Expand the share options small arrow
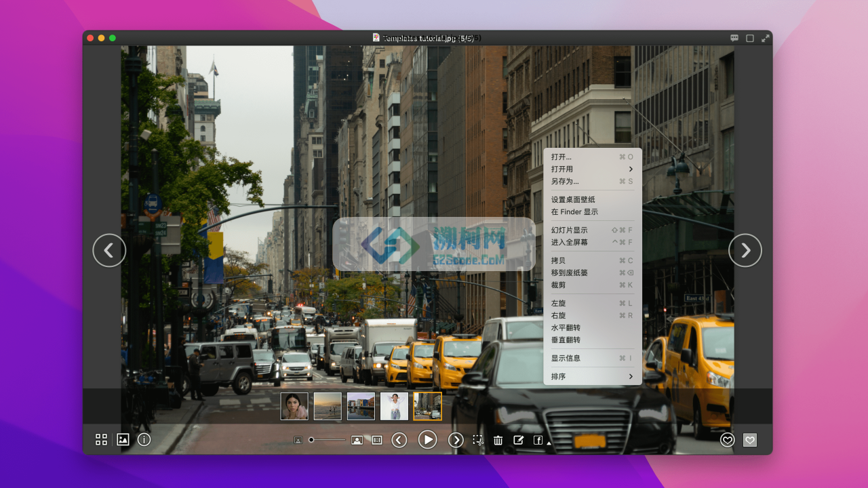This screenshot has height=488, width=868. (x=549, y=442)
